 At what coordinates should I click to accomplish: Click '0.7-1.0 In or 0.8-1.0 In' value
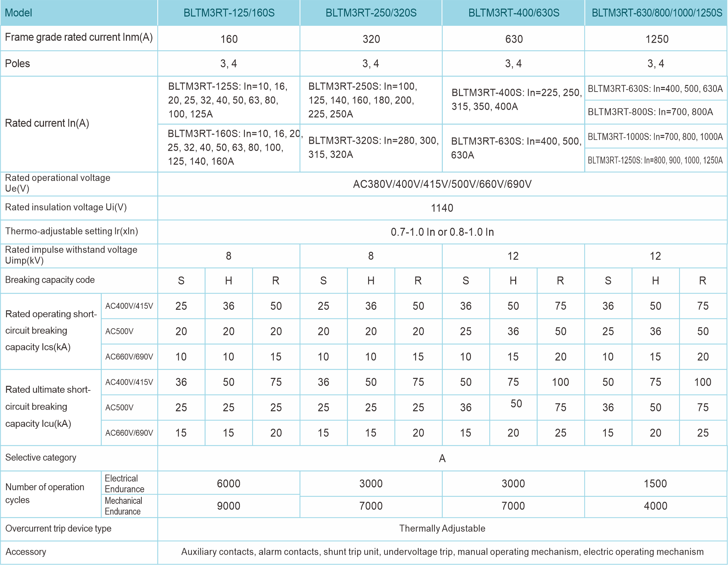tap(442, 232)
